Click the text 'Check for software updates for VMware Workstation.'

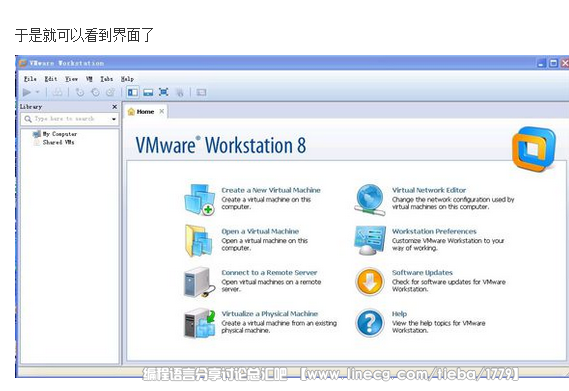pos(449,286)
